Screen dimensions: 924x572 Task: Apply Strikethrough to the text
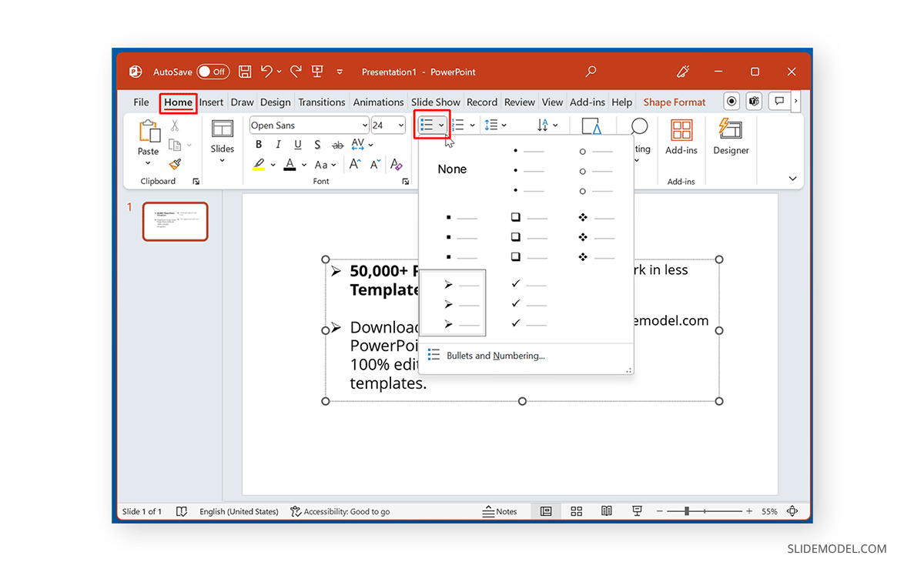pos(338,144)
